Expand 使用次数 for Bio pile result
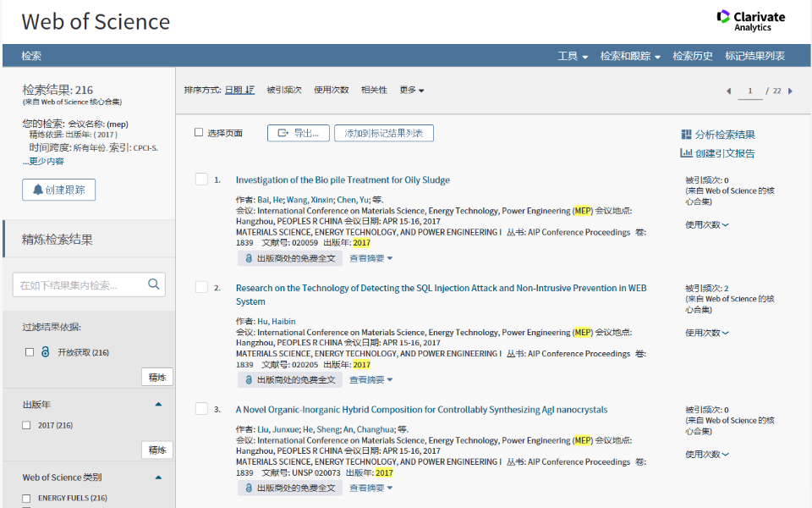This screenshot has width=812, height=508. coord(707,224)
